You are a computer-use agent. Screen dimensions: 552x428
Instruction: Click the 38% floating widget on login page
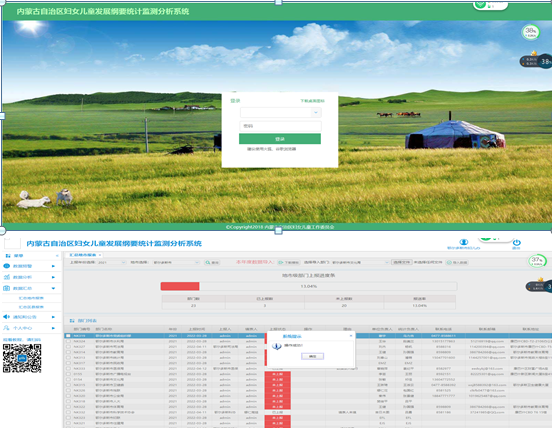(531, 32)
